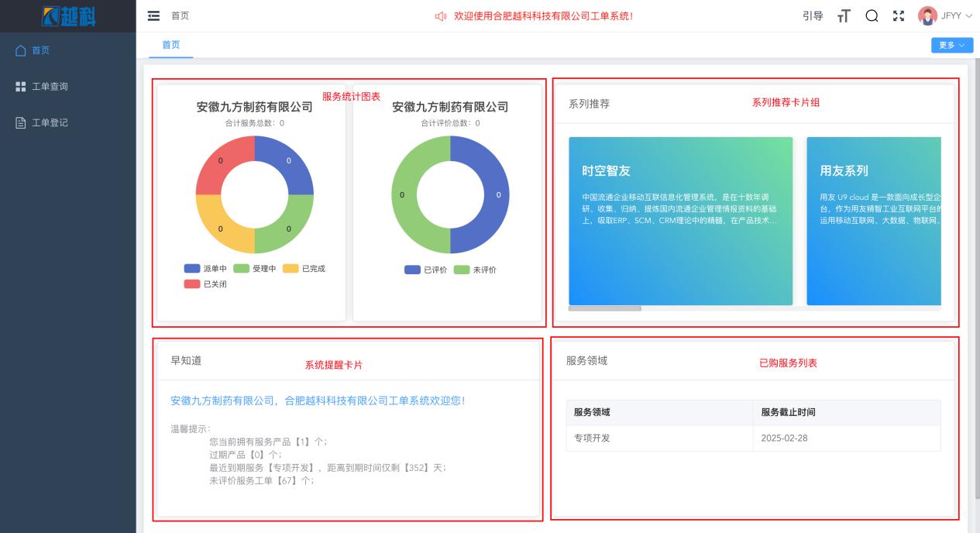Open the search magnifier icon
980x533 pixels.
click(x=872, y=15)
